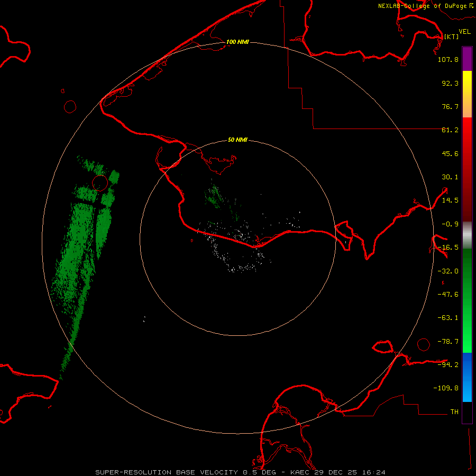Click the KAEC station identifier
Screen dimensions: 476x476
click(300, 472)
